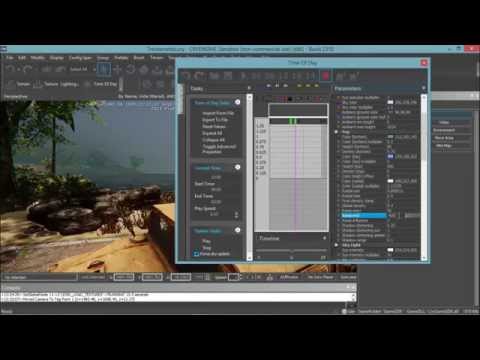The image size is (480, 360).
Task: Click the Tasks panel vertical scrollbar
Action: [249, 177]
